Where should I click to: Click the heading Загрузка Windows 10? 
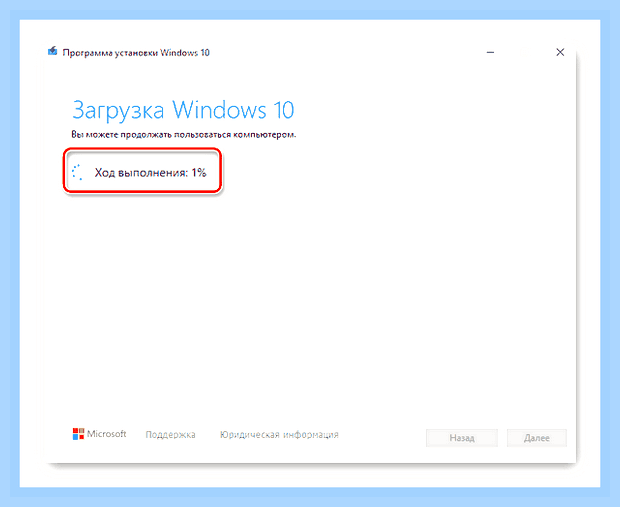(183, 110)
